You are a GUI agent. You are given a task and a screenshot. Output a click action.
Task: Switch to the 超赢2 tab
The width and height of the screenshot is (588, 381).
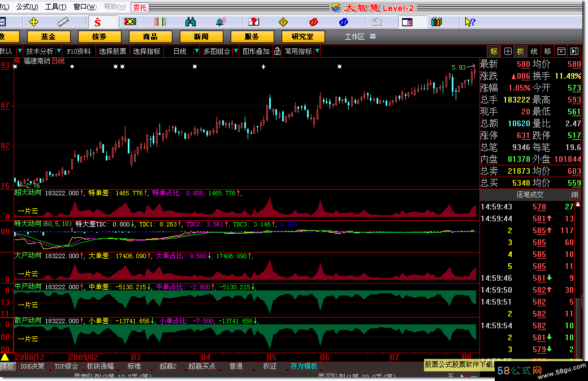pos(168,366)
